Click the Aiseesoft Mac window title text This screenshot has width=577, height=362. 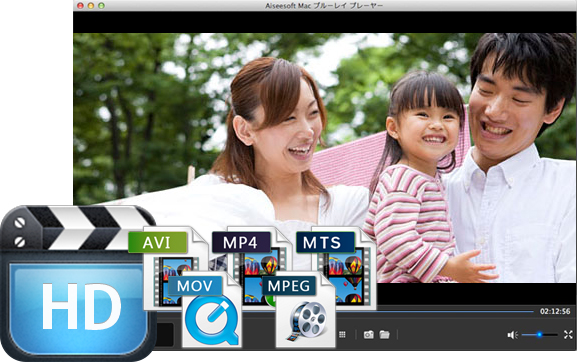pos(324,6)
